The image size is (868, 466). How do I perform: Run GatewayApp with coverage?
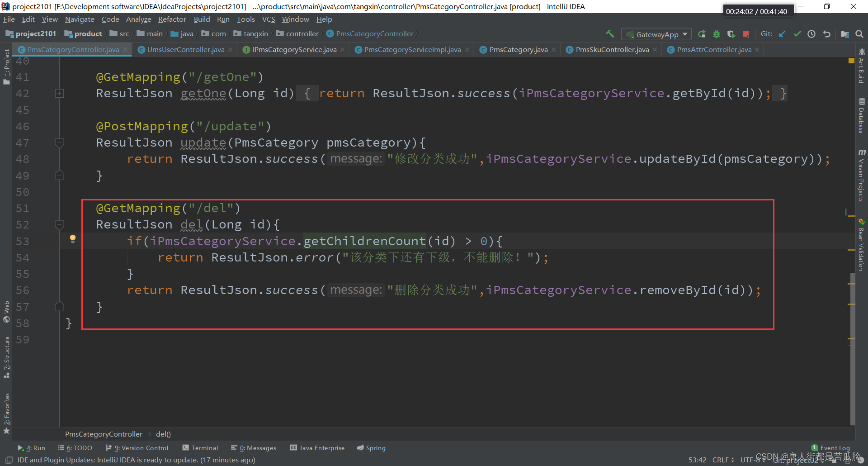pyautogui.click(x=731, y=34)
